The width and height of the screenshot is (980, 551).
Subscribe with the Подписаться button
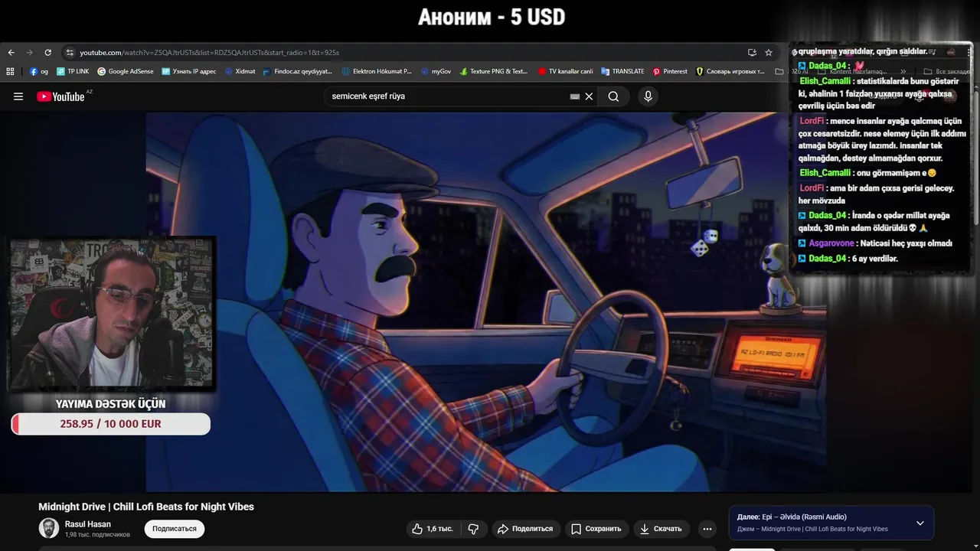point(175,529)
